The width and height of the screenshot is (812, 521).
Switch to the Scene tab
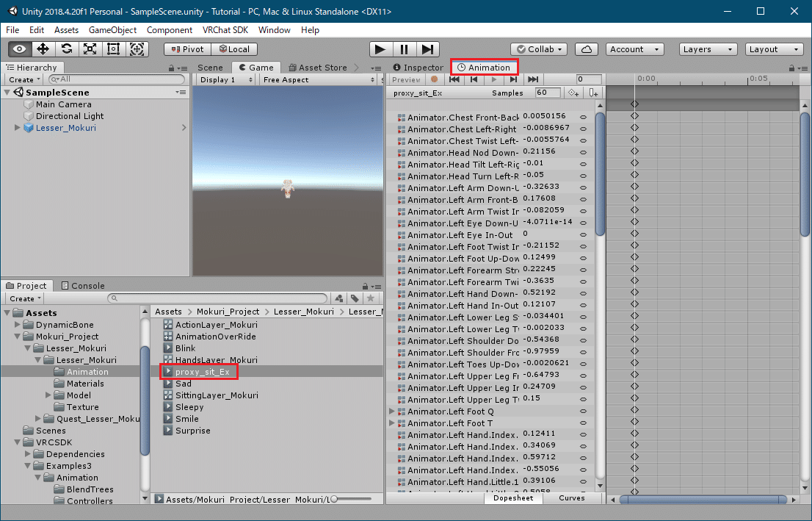pyautogui.click(x=210, y=68)
